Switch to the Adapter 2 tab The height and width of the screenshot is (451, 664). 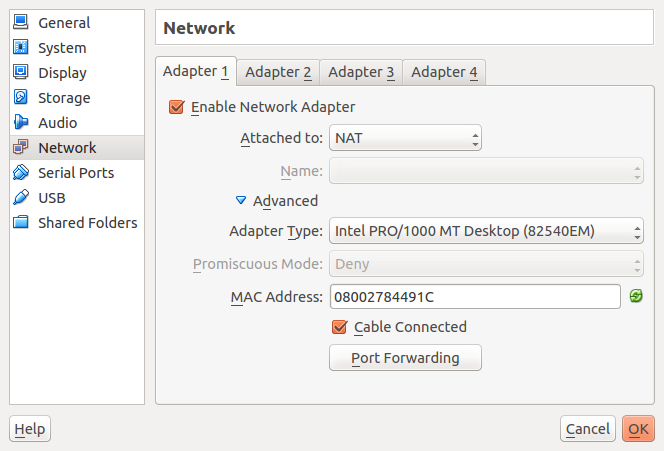point(278,72)
